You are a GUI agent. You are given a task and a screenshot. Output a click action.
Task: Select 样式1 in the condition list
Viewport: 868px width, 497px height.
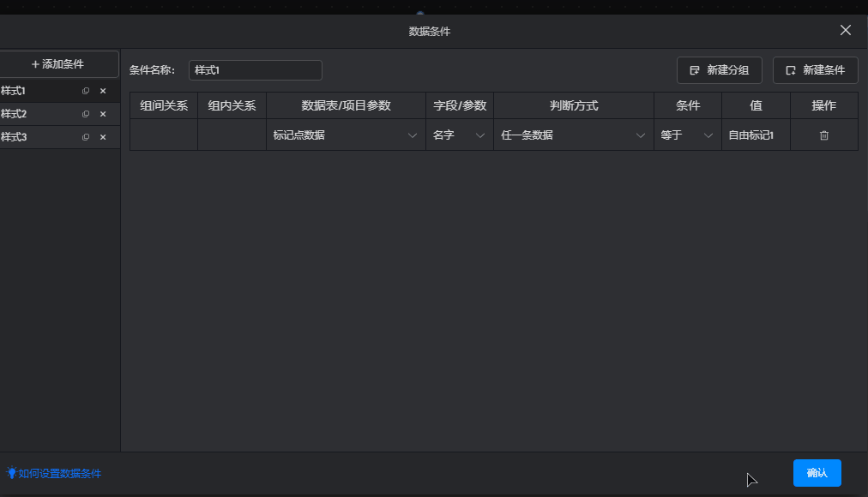[60, 91]
